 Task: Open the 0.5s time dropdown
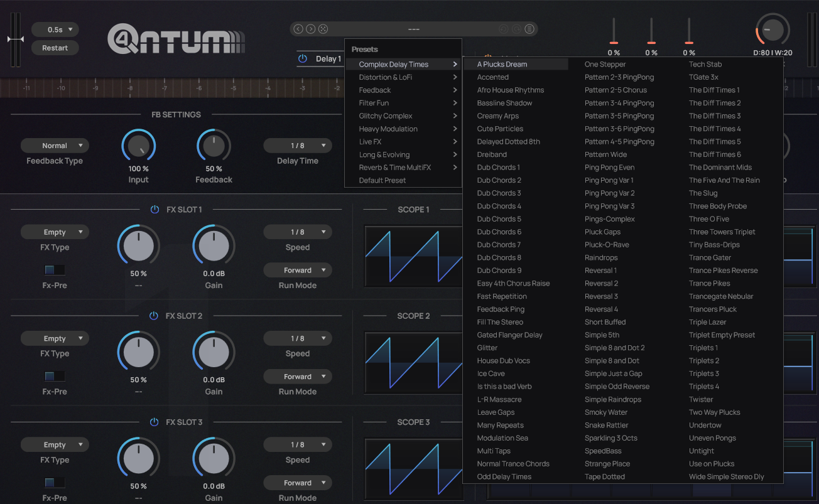pos(55,29)
